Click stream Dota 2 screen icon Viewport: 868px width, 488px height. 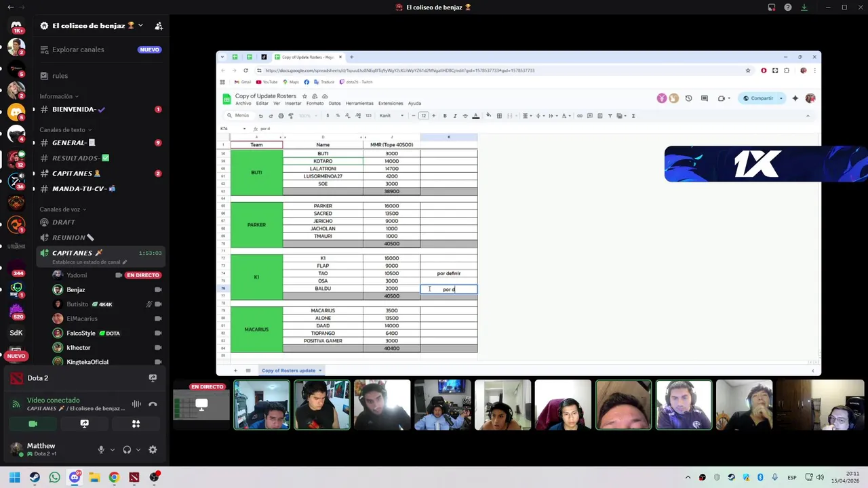click(x=153, y=378)
